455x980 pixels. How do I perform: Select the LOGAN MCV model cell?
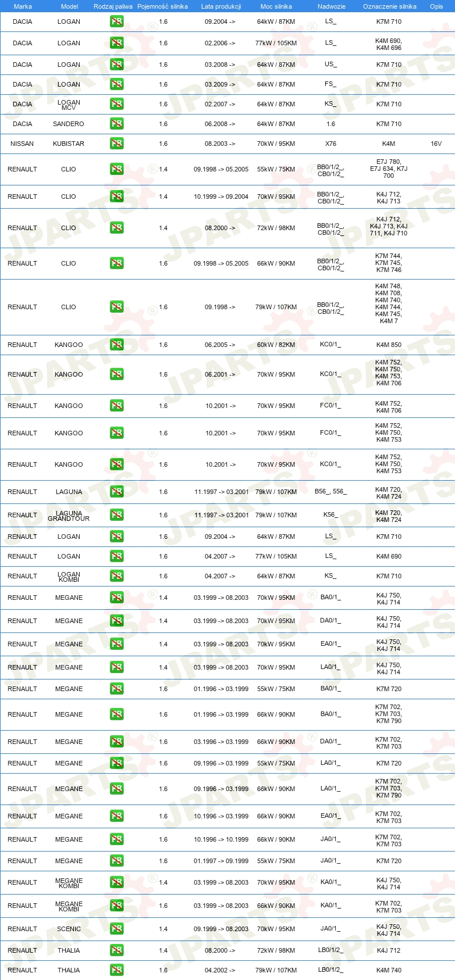69,105
